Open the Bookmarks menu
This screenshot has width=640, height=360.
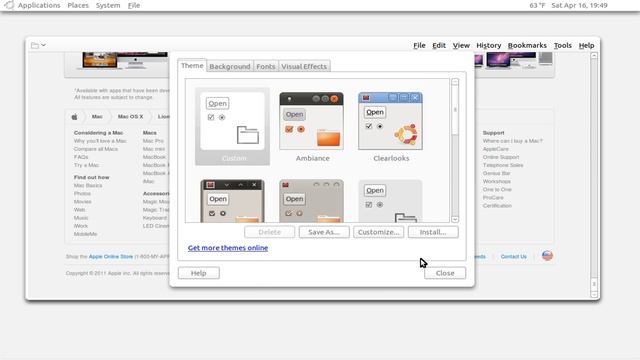pyautogui.click(x=527, y=45)
